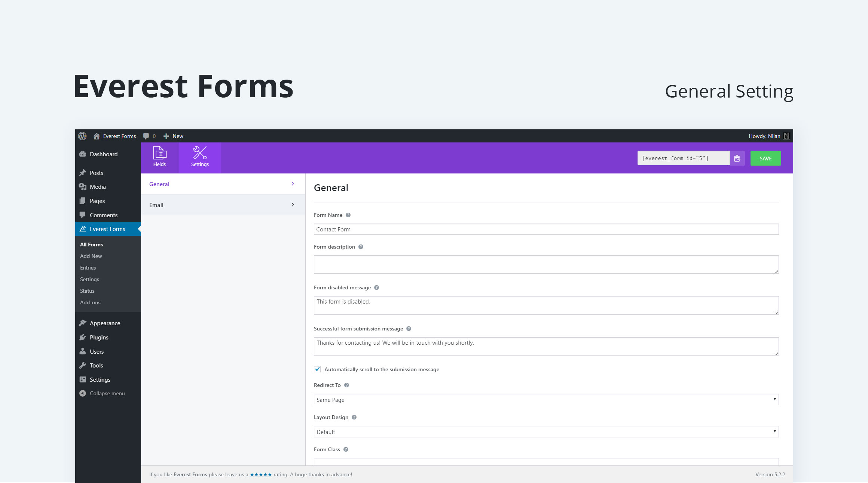Click the Posts menu icon
868x483 pixels.
coord(83,172)
